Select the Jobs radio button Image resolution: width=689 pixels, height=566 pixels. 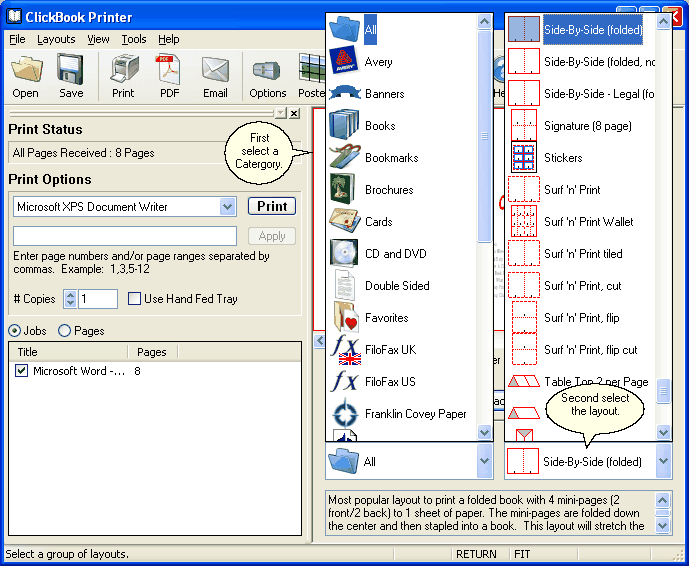[15, 330]
